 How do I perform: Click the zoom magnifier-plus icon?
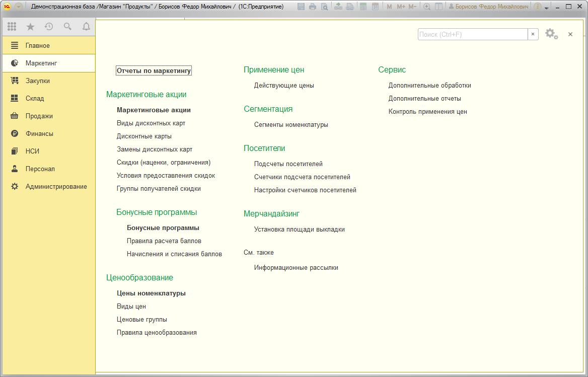click(x=427, y=7)
